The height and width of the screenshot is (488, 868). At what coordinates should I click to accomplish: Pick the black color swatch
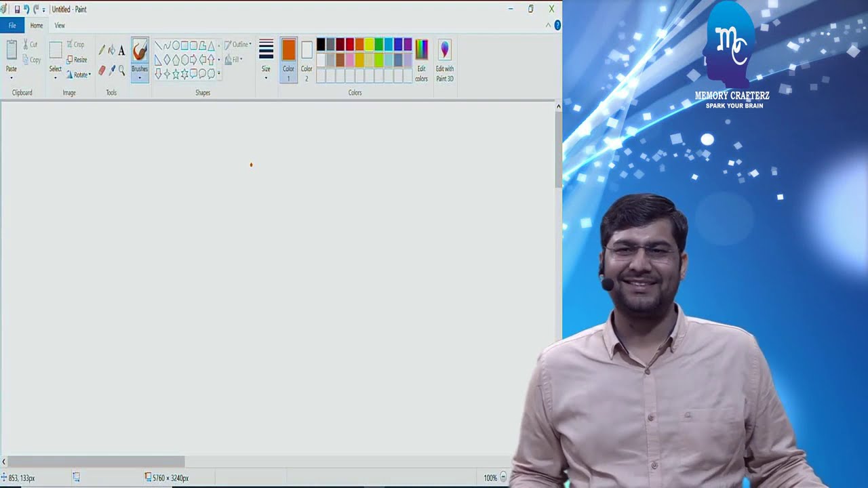[x=321, y=44]
